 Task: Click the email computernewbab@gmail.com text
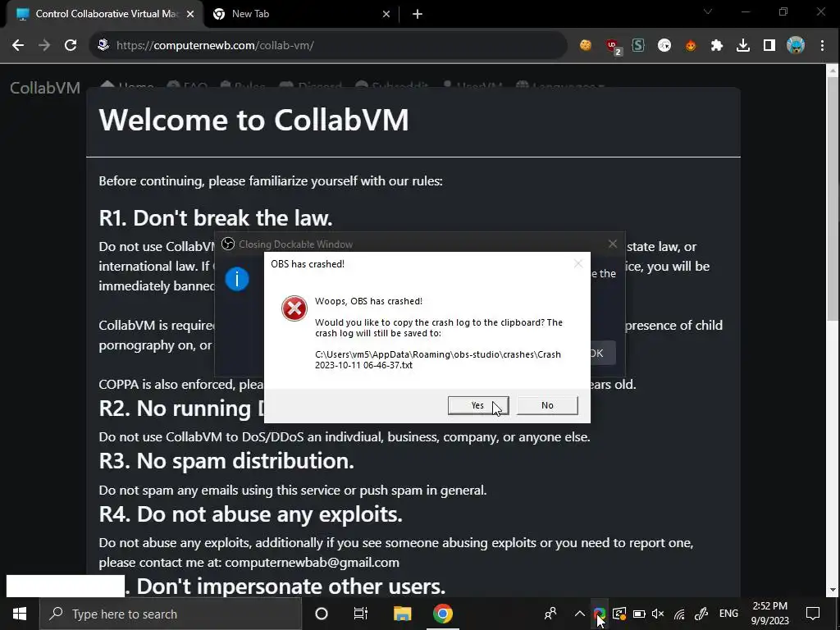pos(312,563)
